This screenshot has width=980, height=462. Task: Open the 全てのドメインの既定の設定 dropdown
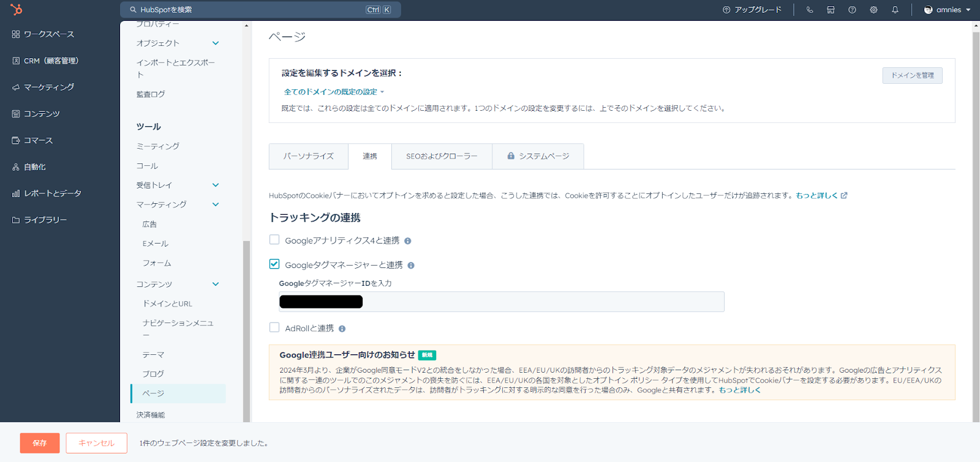click(x=334, y=92)
